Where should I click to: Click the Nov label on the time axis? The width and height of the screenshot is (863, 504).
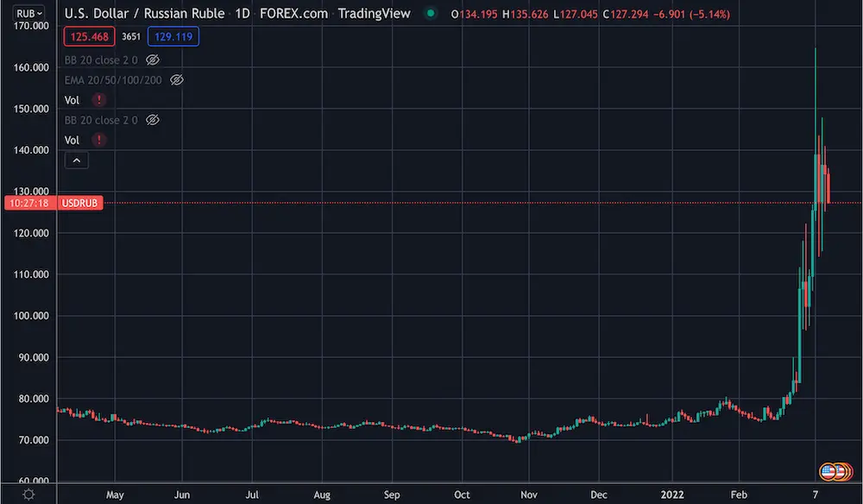tap(529, 495)
